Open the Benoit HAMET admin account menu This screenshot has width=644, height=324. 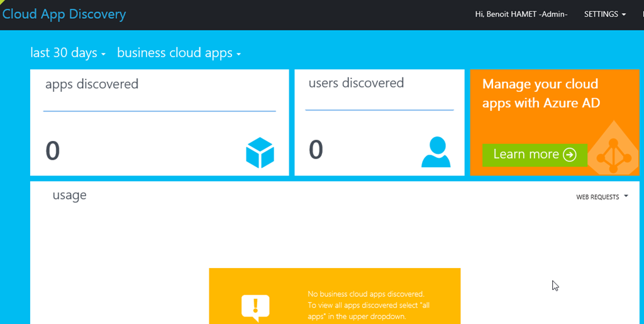(521, 14)
